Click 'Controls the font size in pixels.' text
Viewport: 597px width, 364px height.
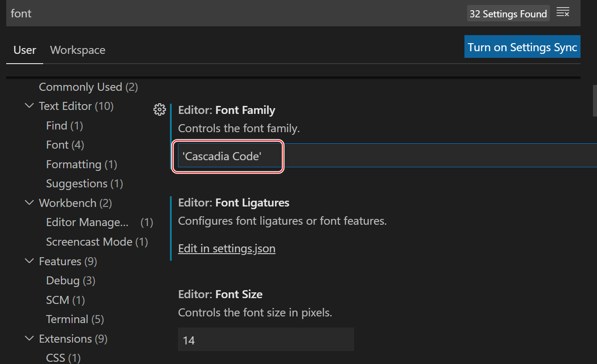[255, 312]
